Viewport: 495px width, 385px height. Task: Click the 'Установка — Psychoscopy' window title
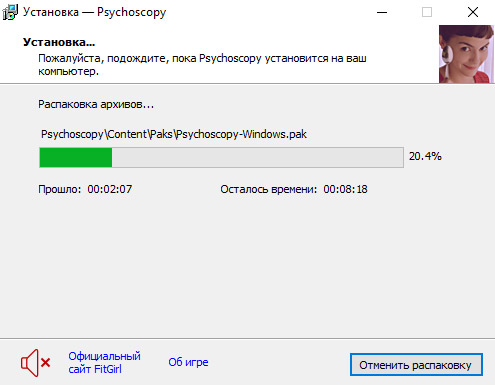(94, 12)
